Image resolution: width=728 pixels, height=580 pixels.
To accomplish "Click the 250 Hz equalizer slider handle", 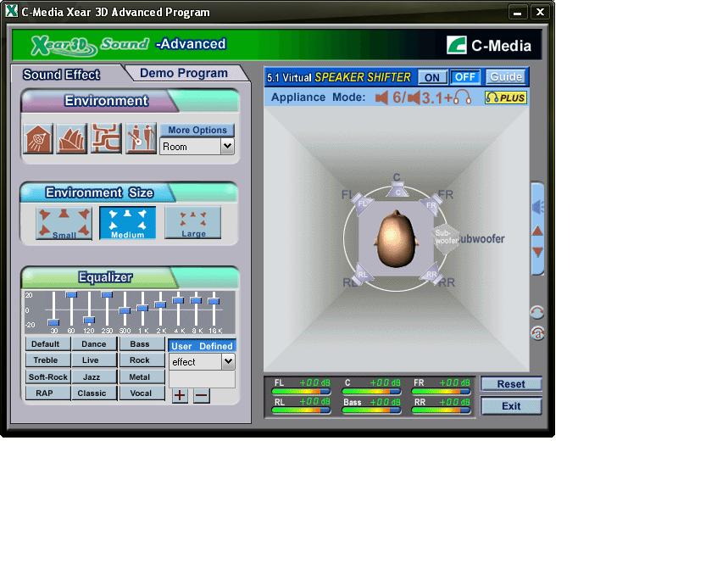I will pos(108,295).
